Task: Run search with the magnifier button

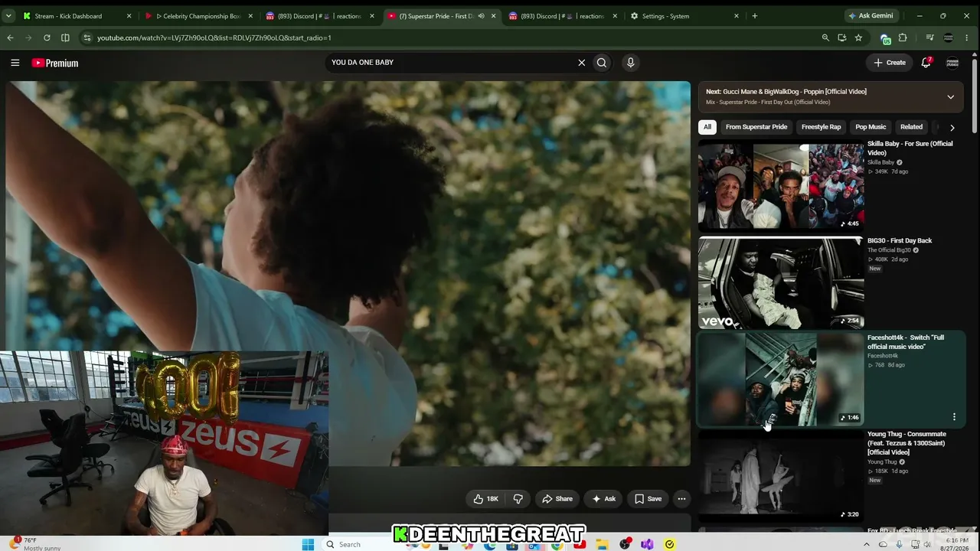Action: (x=602, y=63)
